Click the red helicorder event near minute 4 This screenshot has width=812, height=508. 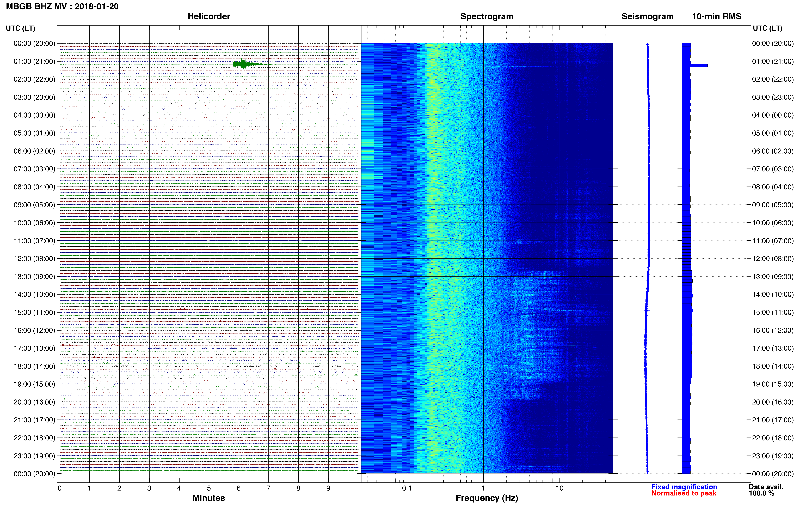(181, 309)
